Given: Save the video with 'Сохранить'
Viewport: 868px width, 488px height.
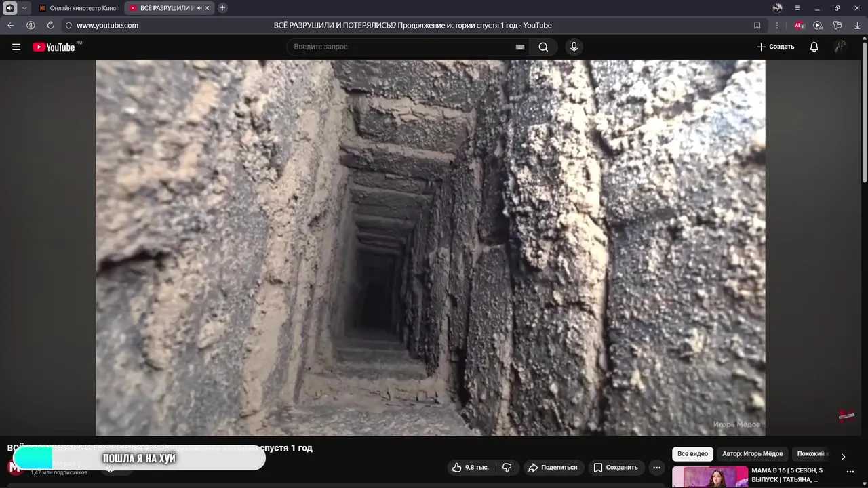Looking at the screenshot, I should (616, 467).
